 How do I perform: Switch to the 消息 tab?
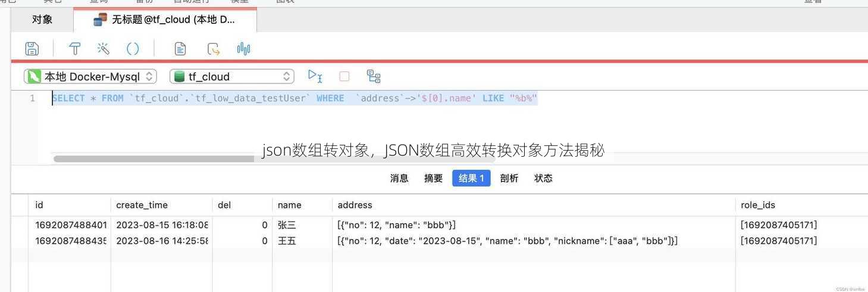point(399,178)
